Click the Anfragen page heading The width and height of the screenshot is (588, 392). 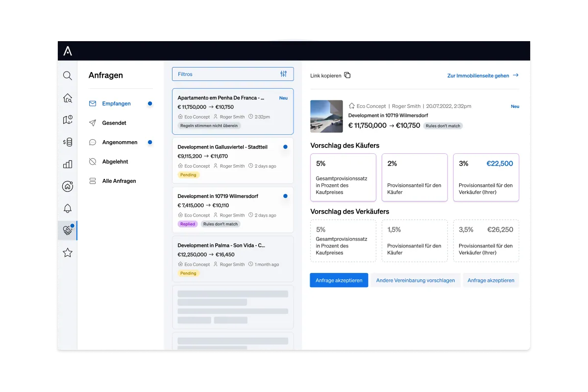click(x=106, y=75)
